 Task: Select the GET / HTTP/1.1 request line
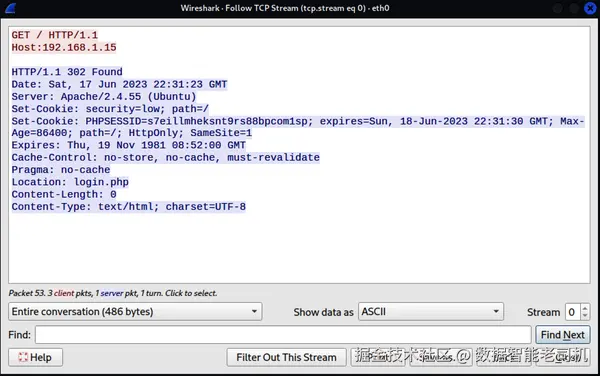click(55, 35)
